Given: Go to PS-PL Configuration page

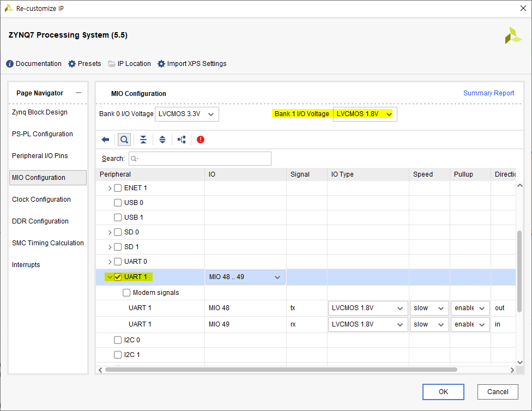Looking at the screenshot, I should (43, 134).
